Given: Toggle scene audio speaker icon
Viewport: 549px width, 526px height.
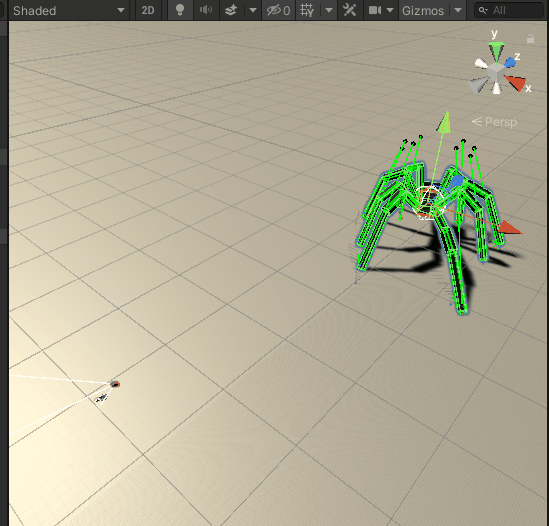Looking at the screenshot, I should (206, 11).
